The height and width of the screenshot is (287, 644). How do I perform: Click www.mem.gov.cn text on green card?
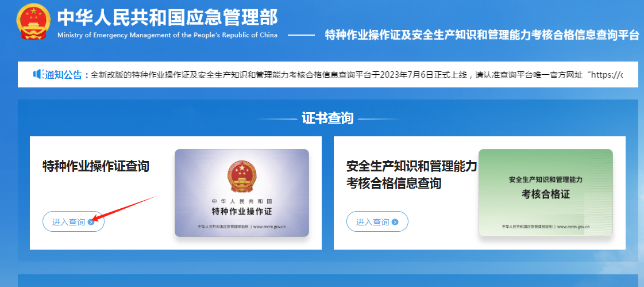coord(574,227)
